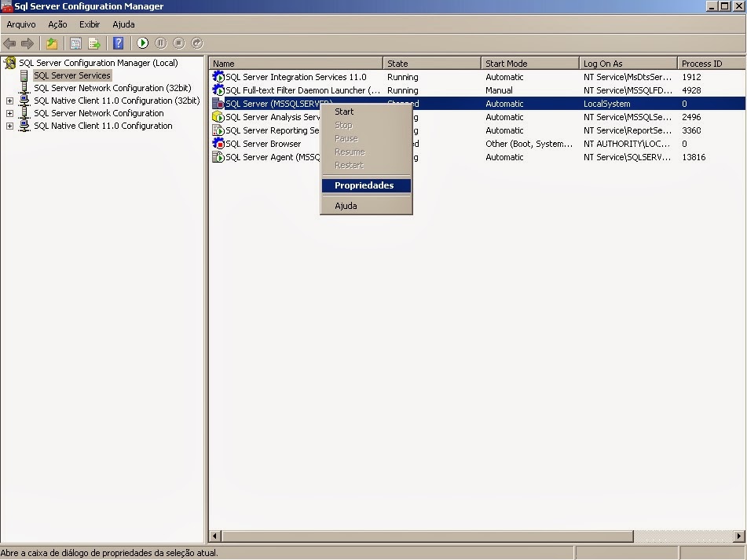Image resolution: width=747 pixels, height=560 pixels.
Task: Expand the SQL Server Network Configuration node
Action: 9,113
